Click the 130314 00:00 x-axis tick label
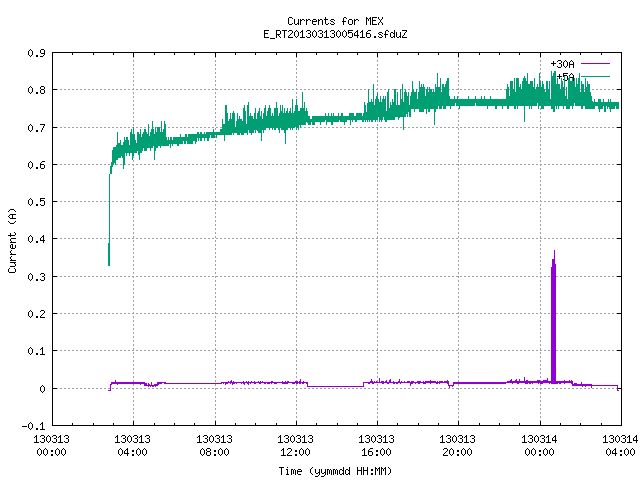The width and height of the screenshot is (640, 480). tap(539, 446)
